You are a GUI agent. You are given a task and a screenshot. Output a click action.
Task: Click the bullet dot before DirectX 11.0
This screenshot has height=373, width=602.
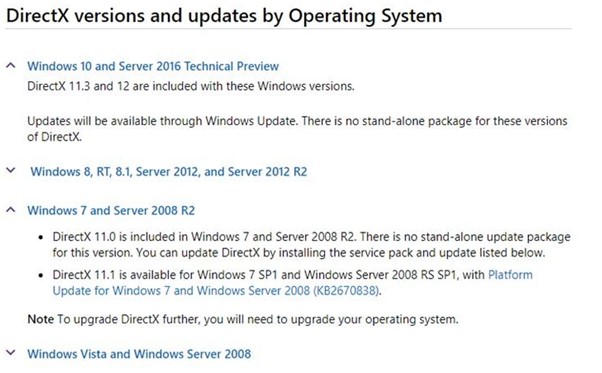41,238
